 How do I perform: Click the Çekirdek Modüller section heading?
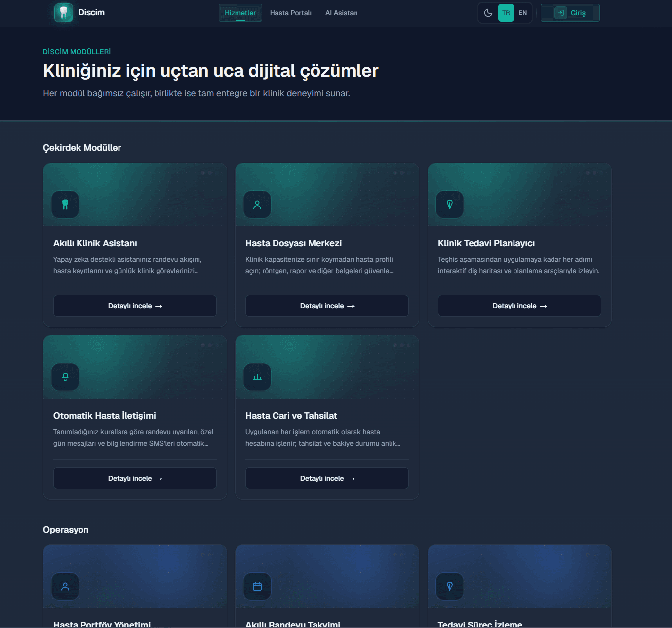pyautogui.click(x=82, y=148)
